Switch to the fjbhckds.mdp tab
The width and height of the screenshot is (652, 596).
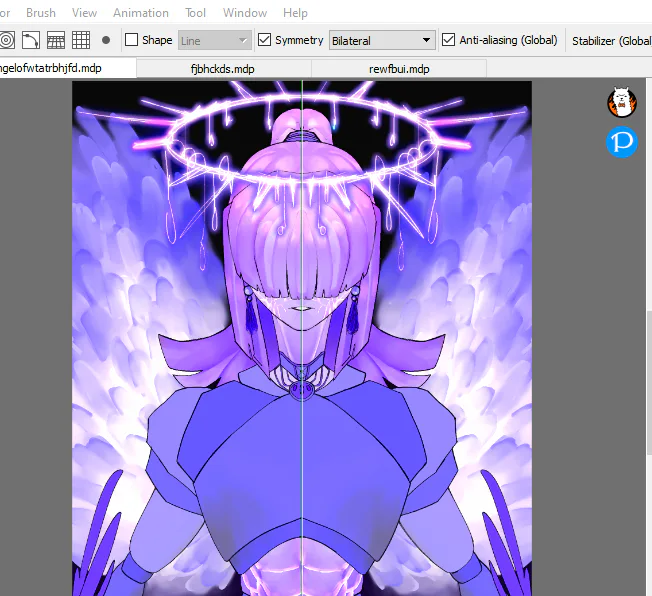(x=224, y=69)
